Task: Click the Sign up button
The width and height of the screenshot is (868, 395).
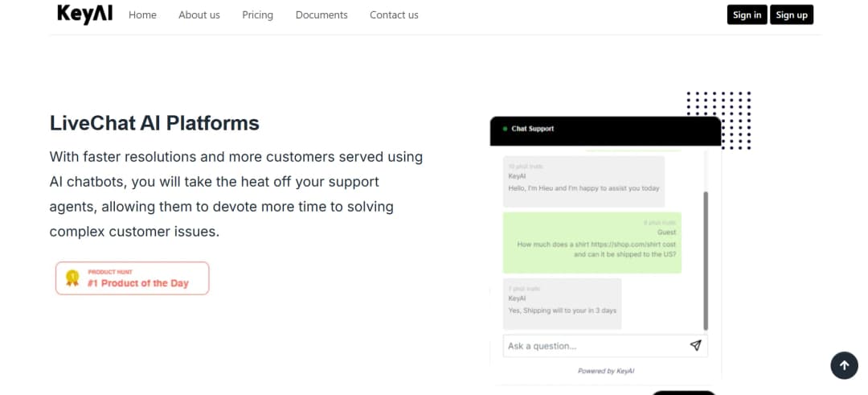Action: coord(791,15)
